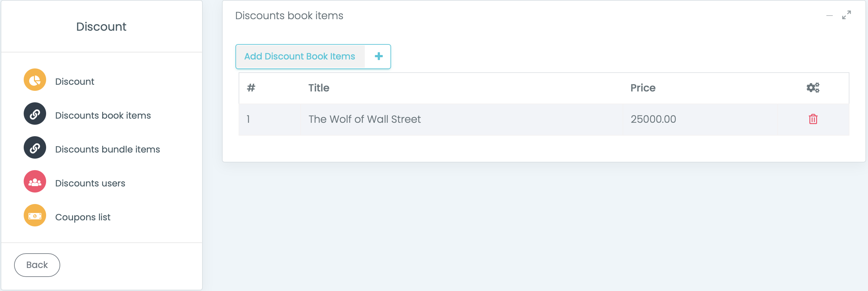Click the plus icon to add book item
The image size is (868, 291).
pos(378,57)
